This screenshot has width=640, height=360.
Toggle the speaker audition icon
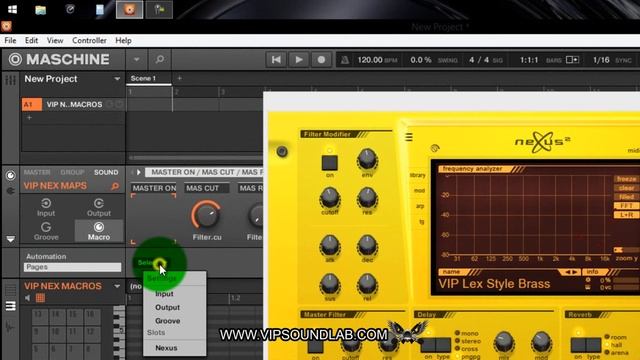27,298
